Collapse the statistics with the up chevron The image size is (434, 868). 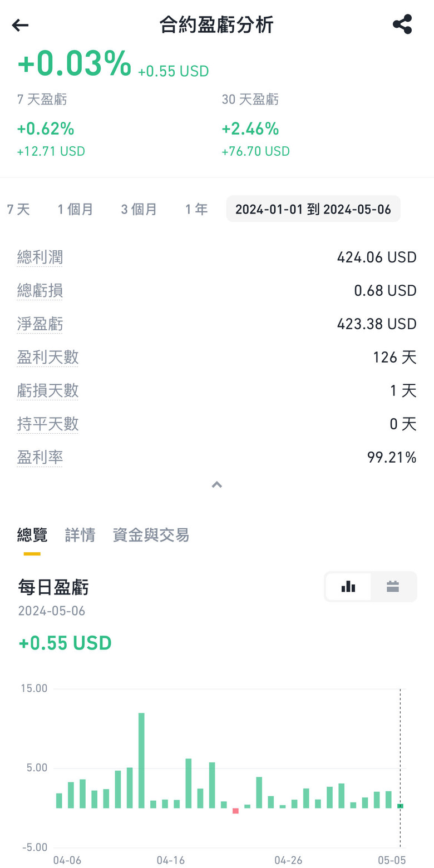click(x=217, y=485)
